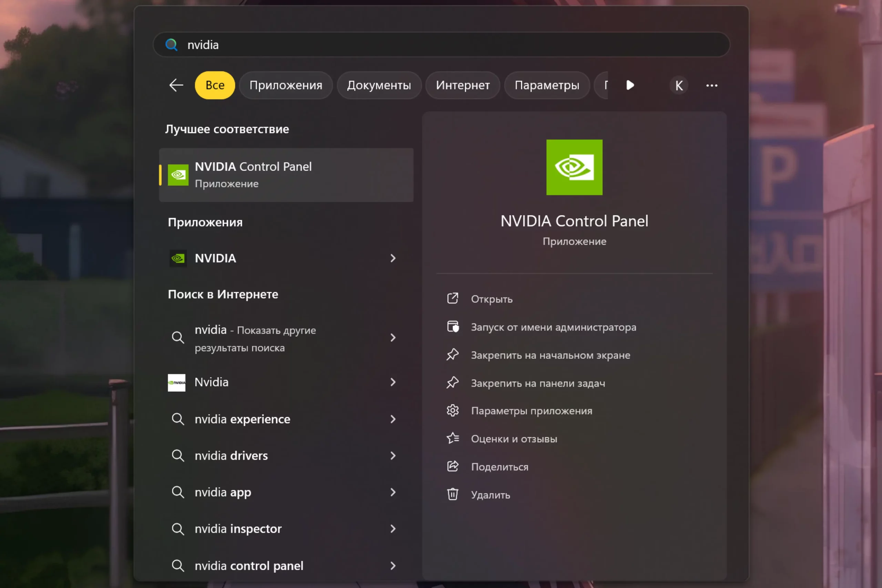This screenshot has height=588, width=882.
Task: Click Запуск от имени администратора
Action: coord(553,327)
